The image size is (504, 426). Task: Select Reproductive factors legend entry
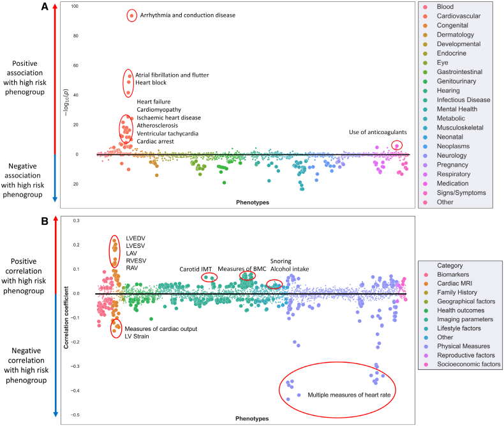pos(466,356)
